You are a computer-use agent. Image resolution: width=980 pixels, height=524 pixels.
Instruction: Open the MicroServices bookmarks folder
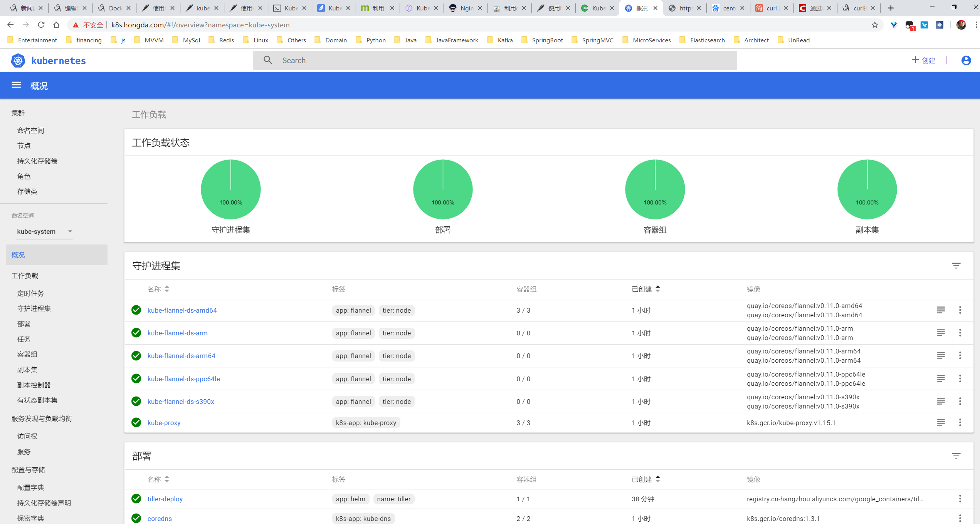pyautogui.click(x=647, y=40)
